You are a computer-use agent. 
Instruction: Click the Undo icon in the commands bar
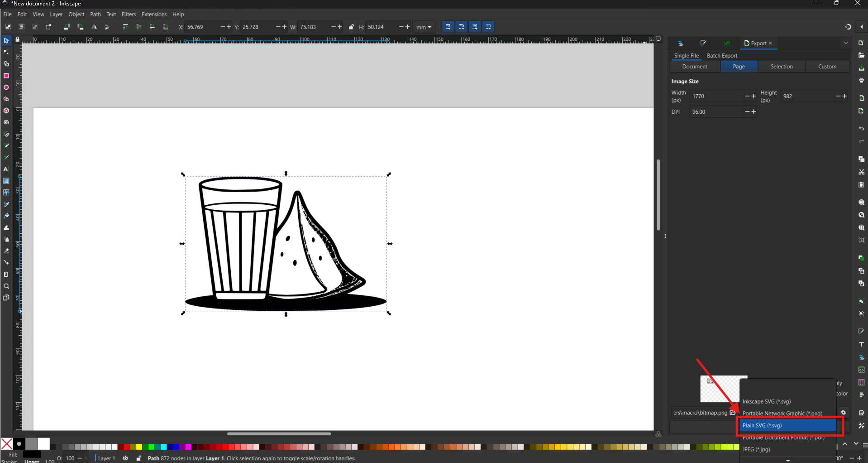click(861, 129)
